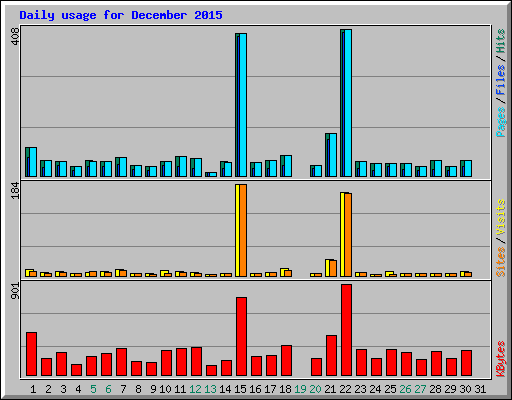Click the 'Hits' legend label
512x400 pixels.
pos(501,41)
